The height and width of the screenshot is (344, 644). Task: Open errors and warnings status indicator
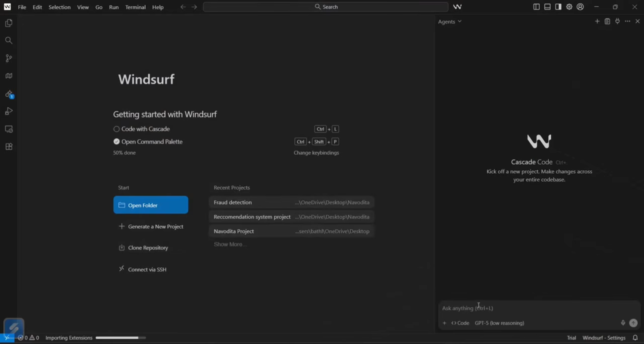tap(29, 338)
